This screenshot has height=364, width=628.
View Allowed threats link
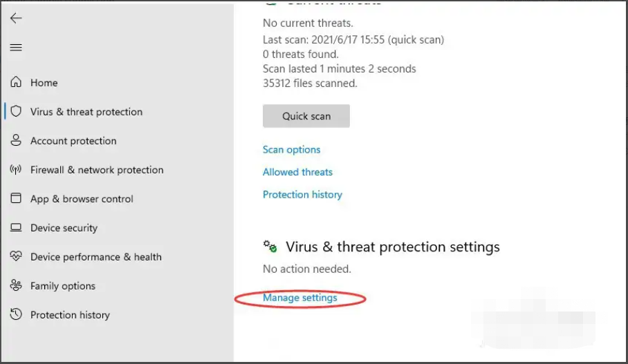(x=297, y=172)
